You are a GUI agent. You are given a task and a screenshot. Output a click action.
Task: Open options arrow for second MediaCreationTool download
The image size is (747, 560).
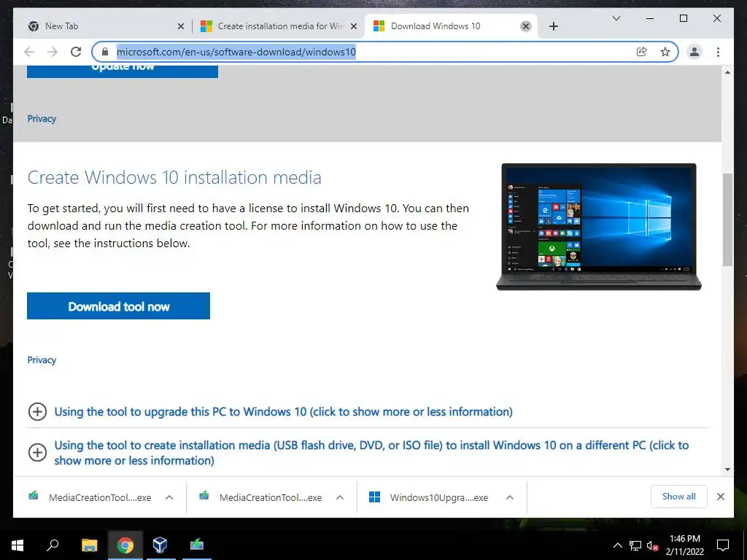point(340,497)
